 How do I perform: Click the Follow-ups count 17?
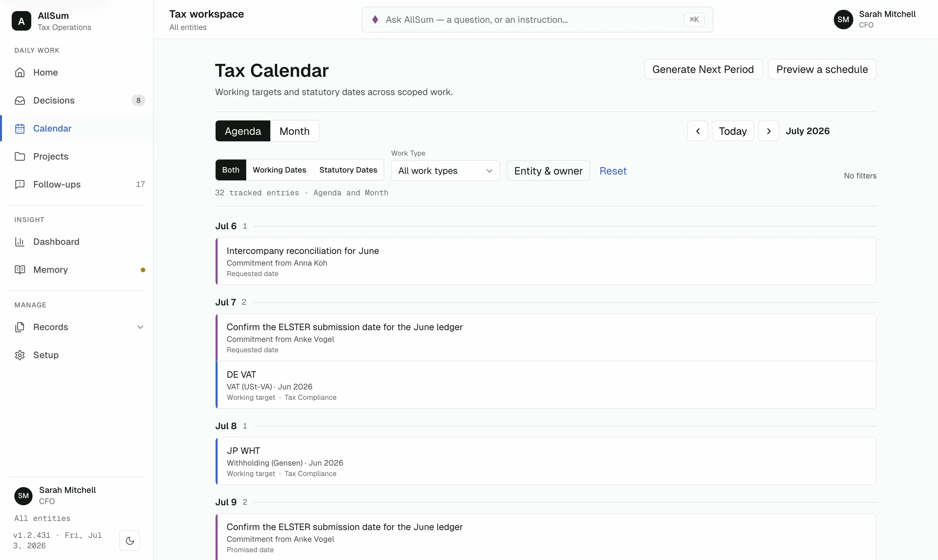point(140,184)
